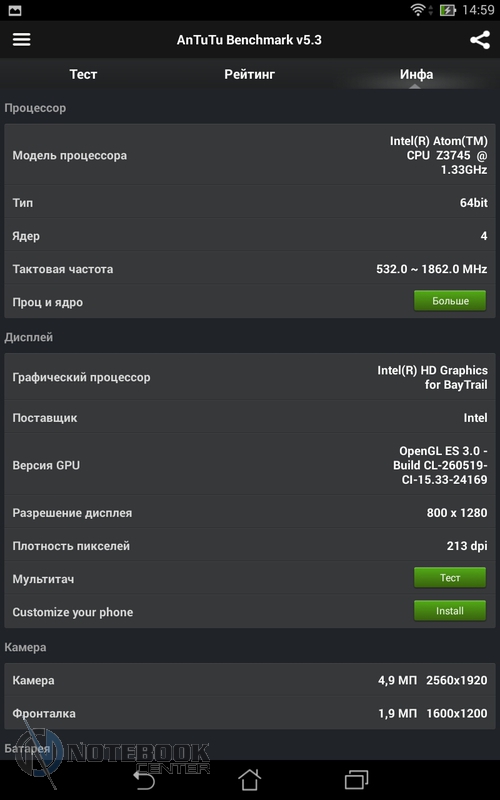Tap the battery charging status icon
Image resolution: width=500 pixels, height=800 pixels.
click(x=447, y=10)
